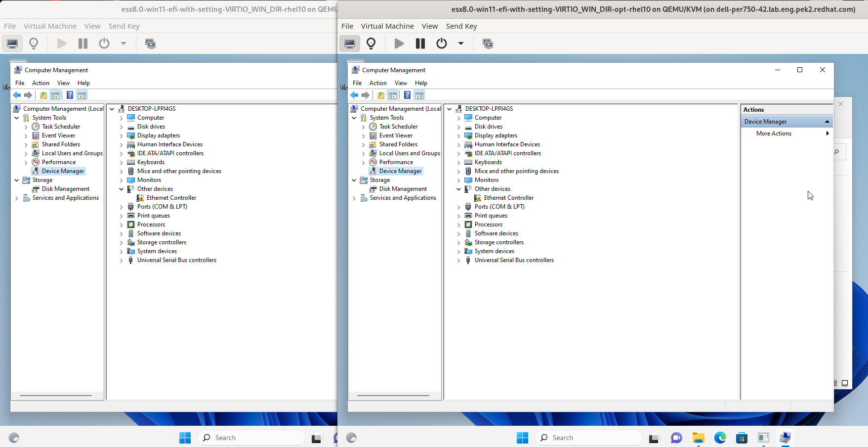Click the power button icon in right VM toolbar
This screenshot has height=447, width=868.
click(442, 44)
